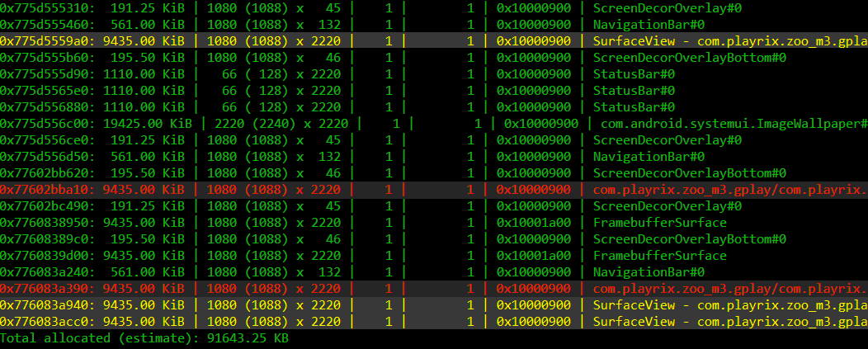Click highlighted address 0x776083a940
Viewport: 868px width, 349px height.
click(47, 306)
